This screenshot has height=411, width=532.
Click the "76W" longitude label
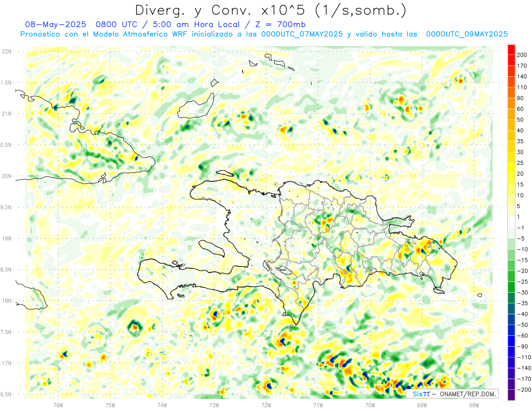[x=58, y=405]
